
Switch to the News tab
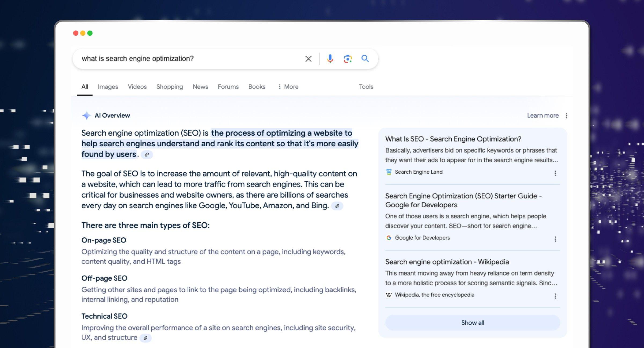tap(200, 87)
